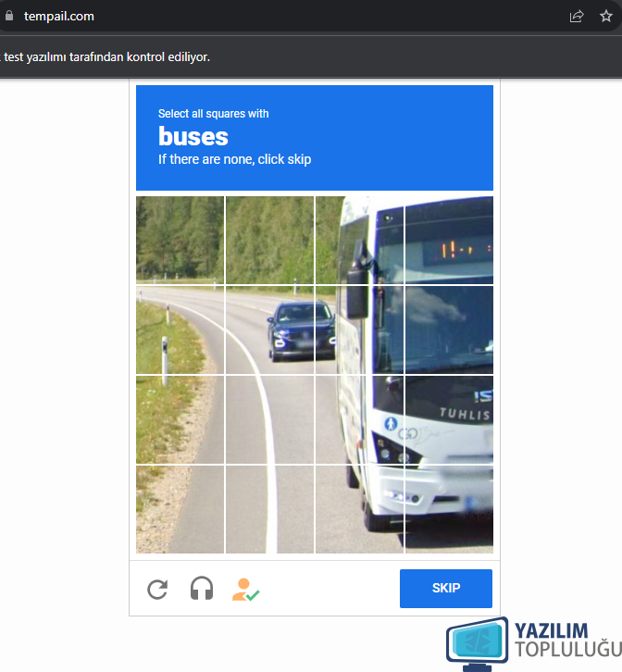622x672 pixels.
Task: Click the SKIP button
Action: [446, 588]
